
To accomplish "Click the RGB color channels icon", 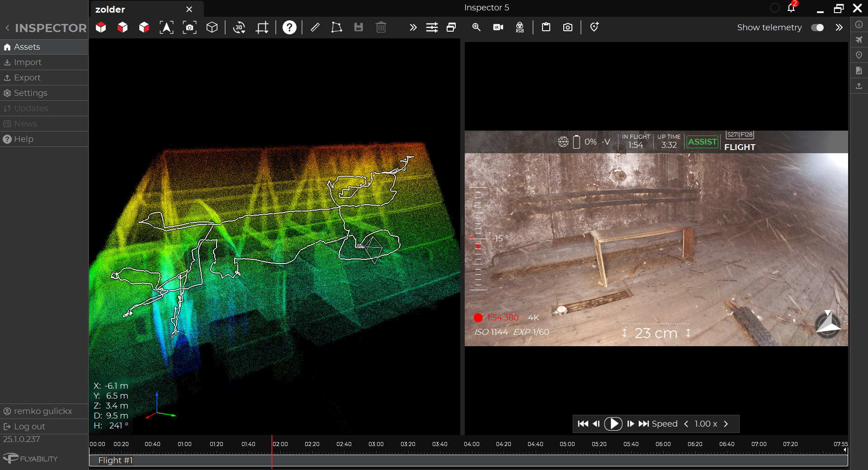I will point(520,28).
